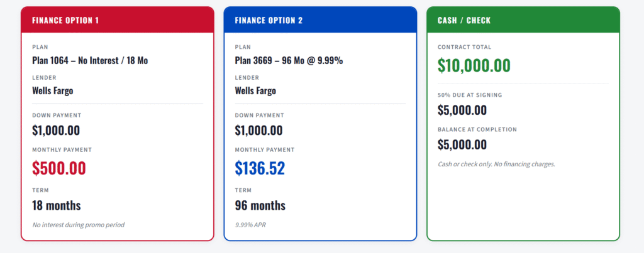Select Plan 3669 96 Mo text
Screen dimensions: 644x253
pos(289,61)
